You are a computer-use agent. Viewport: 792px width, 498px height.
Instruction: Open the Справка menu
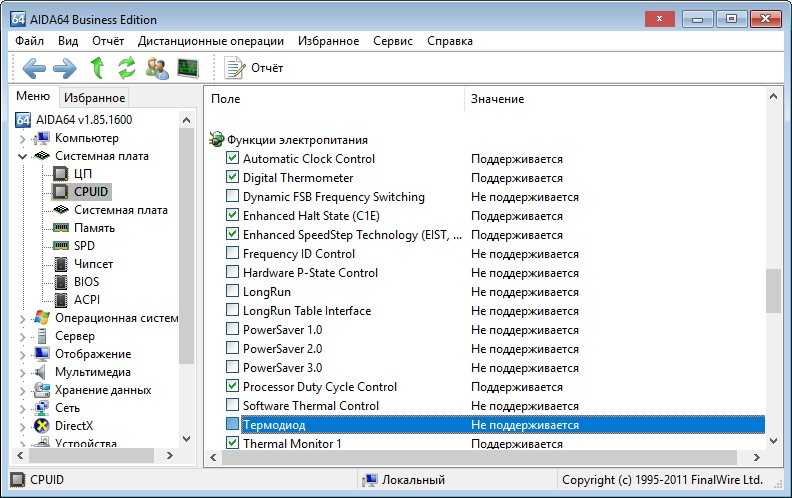tap(450, 41)
